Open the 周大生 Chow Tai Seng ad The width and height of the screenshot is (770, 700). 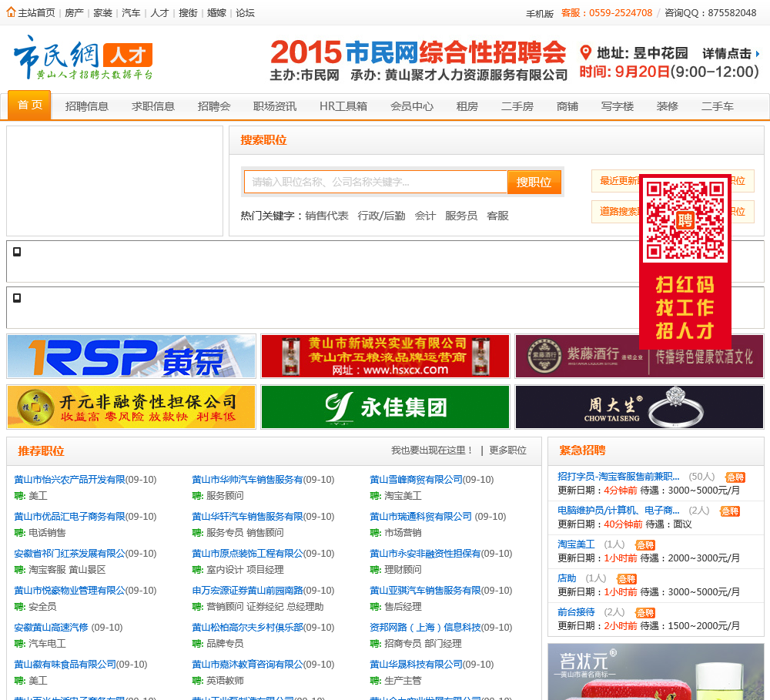tap(639, 407)
